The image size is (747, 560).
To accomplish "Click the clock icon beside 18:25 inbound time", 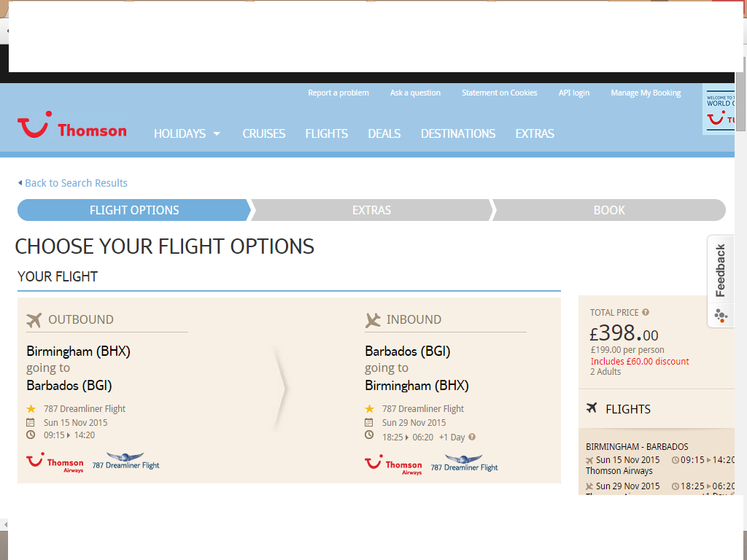I will point(369,435).
